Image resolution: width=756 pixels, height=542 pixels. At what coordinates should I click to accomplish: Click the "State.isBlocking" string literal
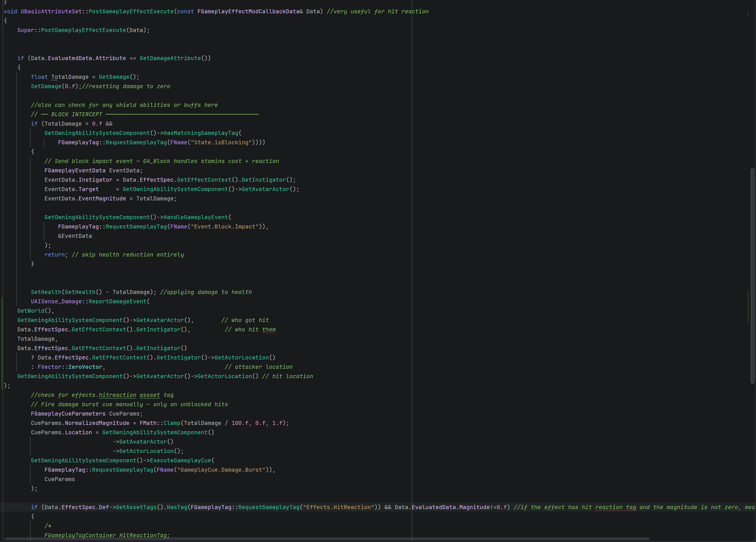tap(221, 142)
